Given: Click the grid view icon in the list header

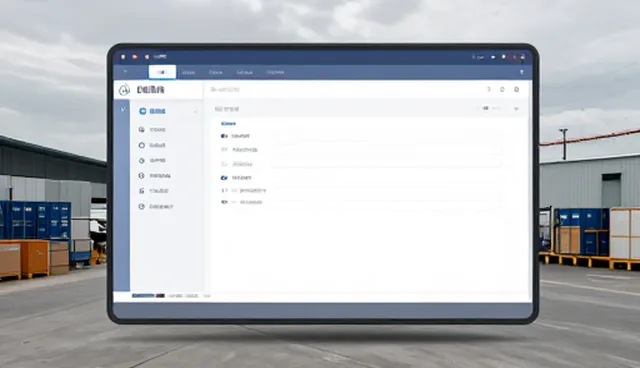Looking at the screenshot, I should (x=486, y=109).
